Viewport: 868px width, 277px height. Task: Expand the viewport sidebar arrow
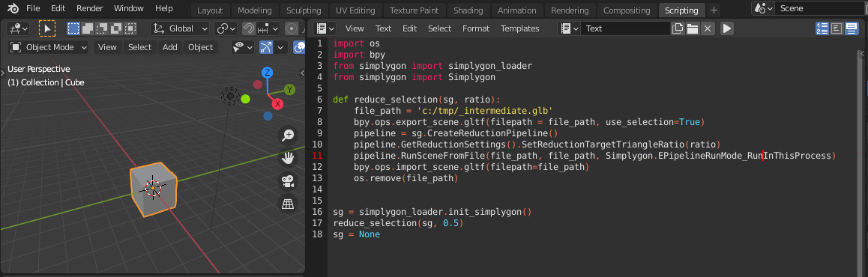click(x=302, y=73)
